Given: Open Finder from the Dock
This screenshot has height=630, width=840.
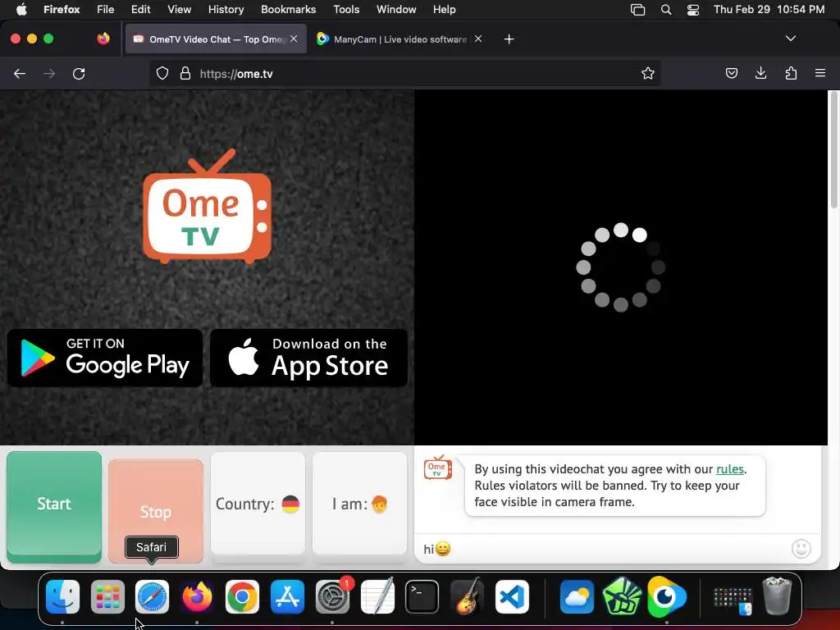Looking at the screenshot, I should coord(62,596).
